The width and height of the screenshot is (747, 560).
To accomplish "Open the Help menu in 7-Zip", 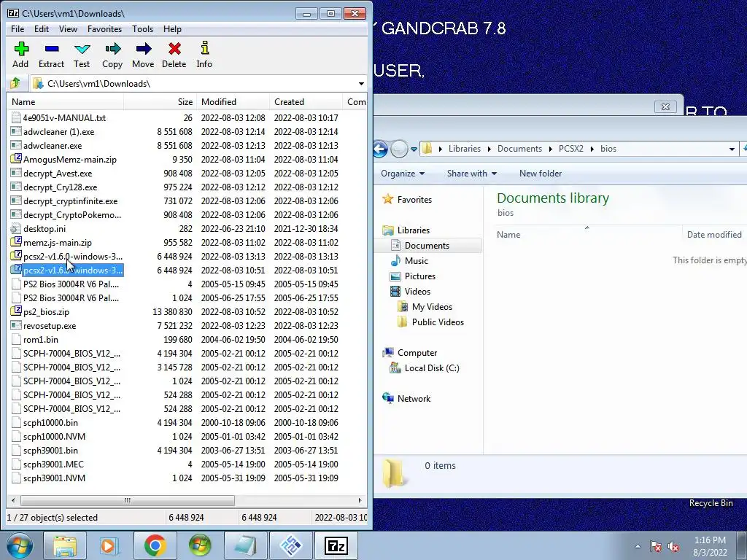I will (x=172, y=29).
